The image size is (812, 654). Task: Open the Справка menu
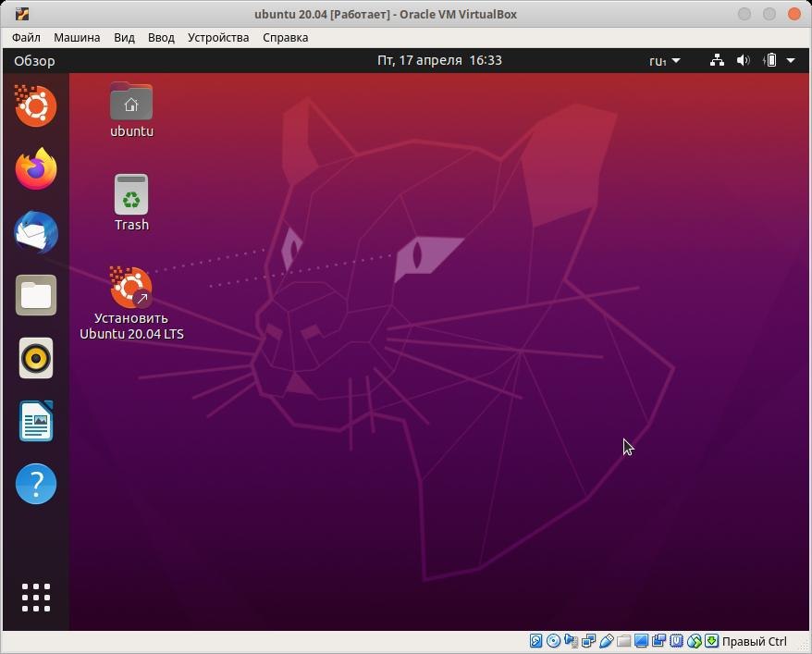pyautogui.click(x=286, y=38)
